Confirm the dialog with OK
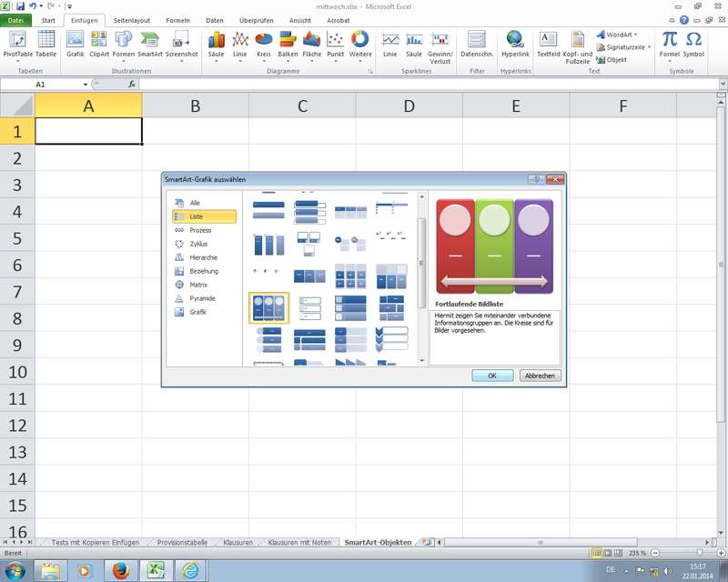Image resolution: width=728 pixels, height=582 pixels. tap(492, 376)
